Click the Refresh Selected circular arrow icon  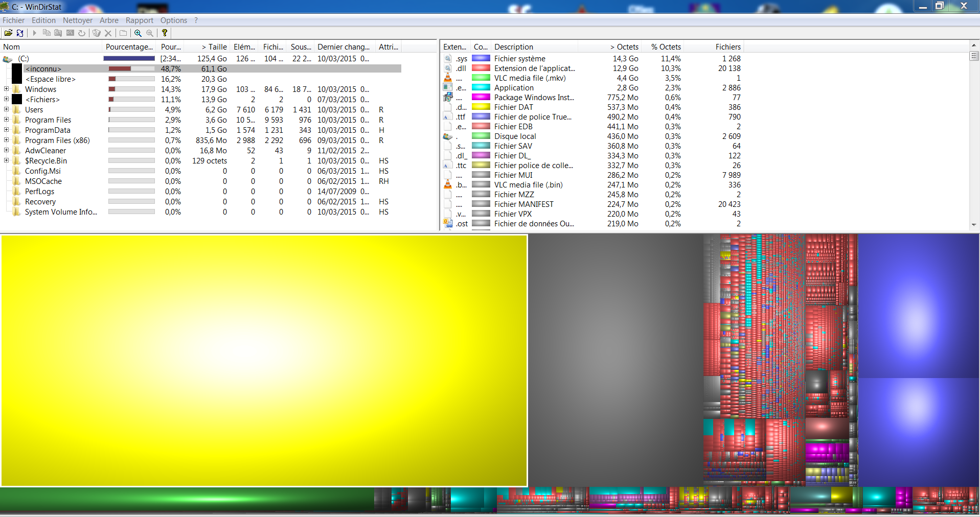pyautogui.click(x=82, y=33)
